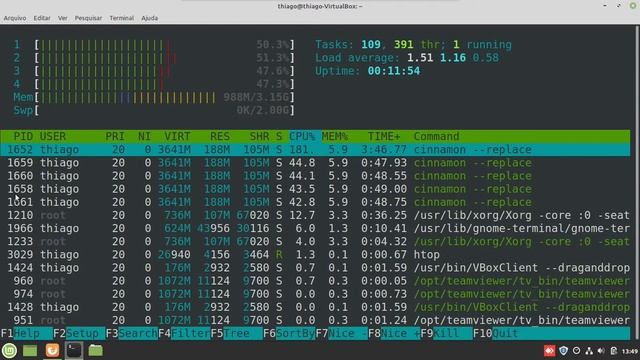Select process row with PID 1660
640x360 pixels.
coord(315,176)
